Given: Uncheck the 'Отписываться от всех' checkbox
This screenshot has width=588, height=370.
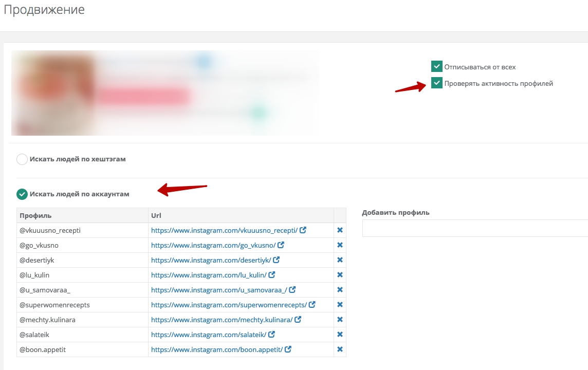Looking at the screenshot, I should 436,67.
